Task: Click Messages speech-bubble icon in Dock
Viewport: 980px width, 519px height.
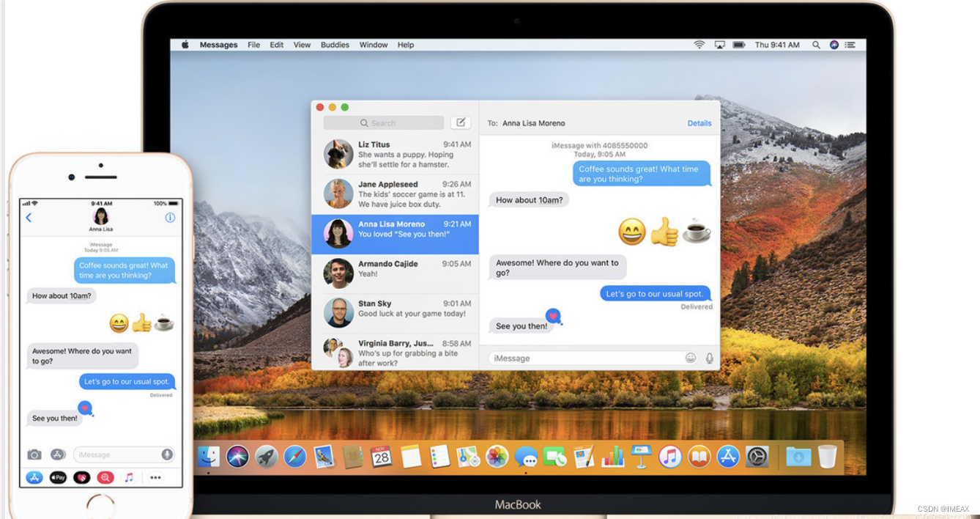Action: [526, 457]
